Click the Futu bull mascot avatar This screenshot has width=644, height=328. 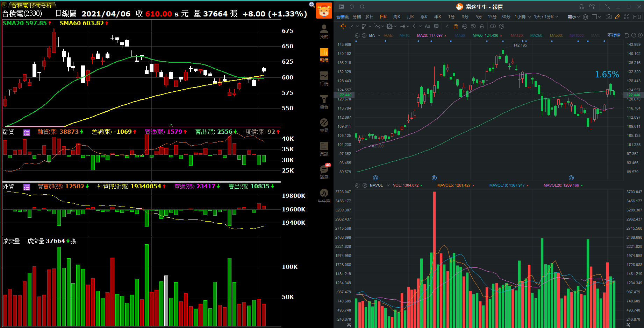pyautogui.click(x=324, y=11)
